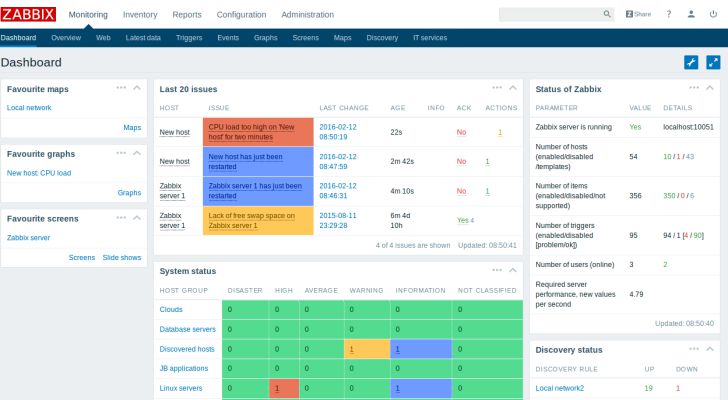This screenshot has width=728, height=400.
Task: Open the Inventory menu
Action: pos(140,14)
